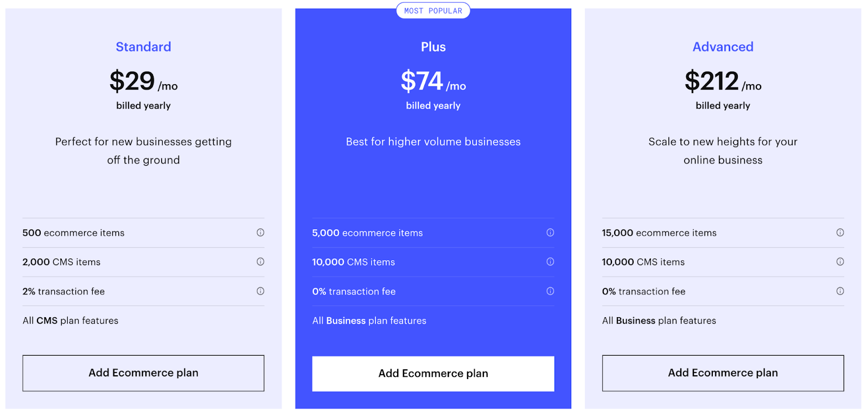Click billed yearly under the Plus price
868x416 pixels.
point(433,105)
